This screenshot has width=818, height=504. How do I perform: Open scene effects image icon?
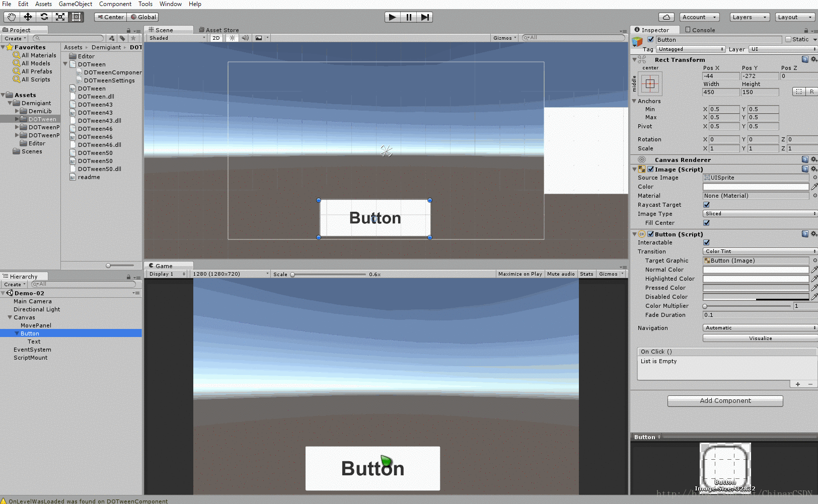pyautogui.click(x=259, y=38)
